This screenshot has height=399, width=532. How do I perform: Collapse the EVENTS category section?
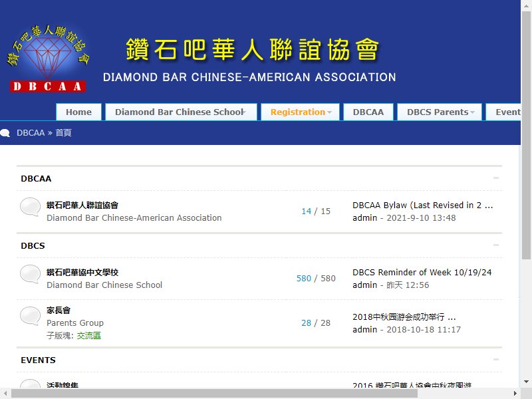[x=496, y=360]
